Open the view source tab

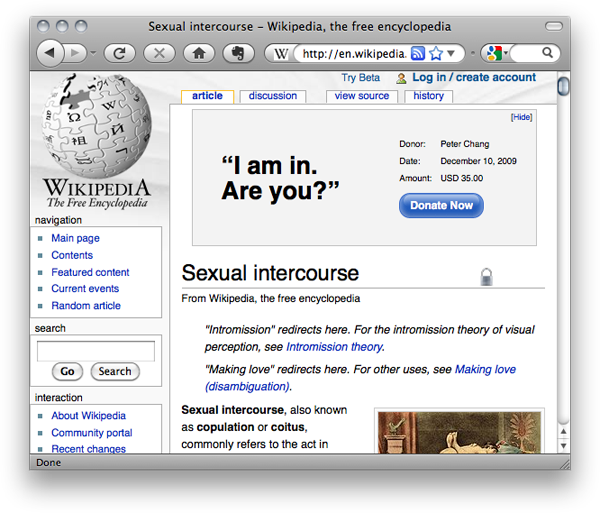click(362, 96)
